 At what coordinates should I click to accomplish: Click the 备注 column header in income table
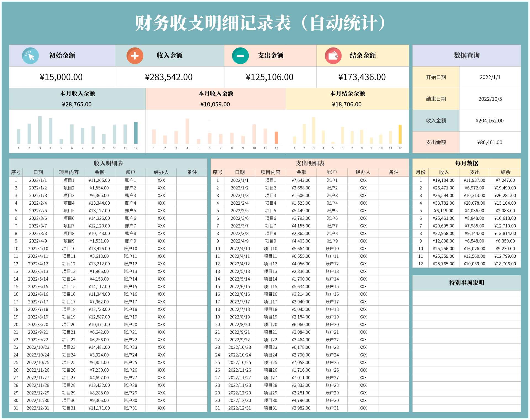point(192,172)
